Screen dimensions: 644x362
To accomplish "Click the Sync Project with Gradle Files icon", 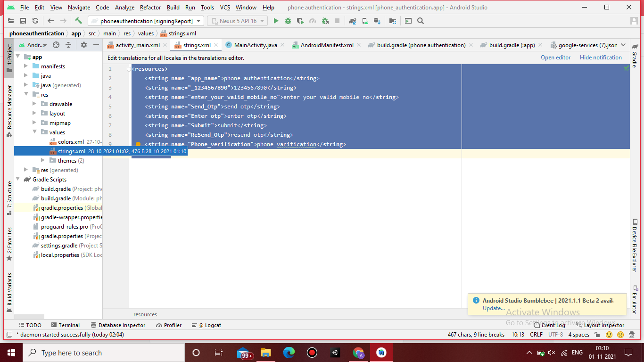I will click(353, 21).
